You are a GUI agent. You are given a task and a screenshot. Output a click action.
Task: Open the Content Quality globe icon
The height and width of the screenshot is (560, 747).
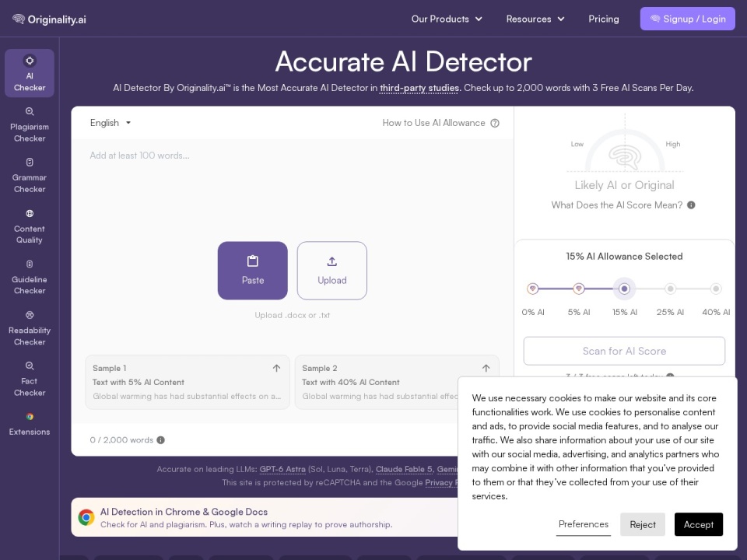(x=30, y=213)
